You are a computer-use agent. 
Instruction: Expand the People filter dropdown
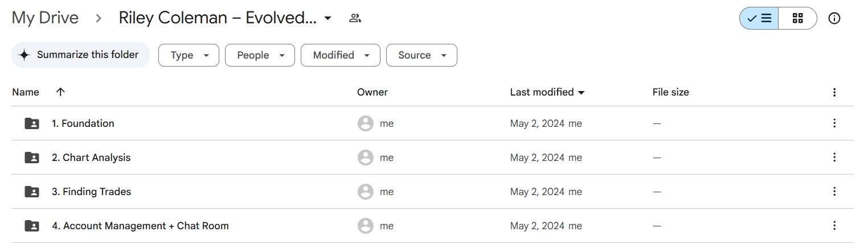(x=260, y=55)
